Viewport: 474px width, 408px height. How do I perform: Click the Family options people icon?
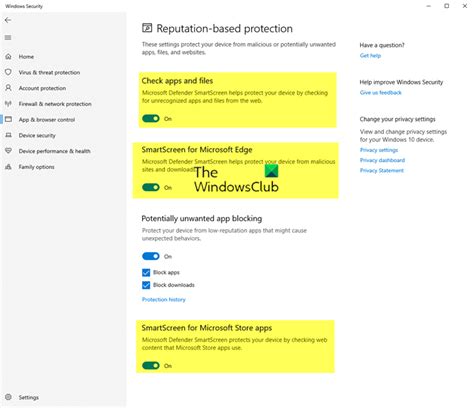[x=8, y=167]
